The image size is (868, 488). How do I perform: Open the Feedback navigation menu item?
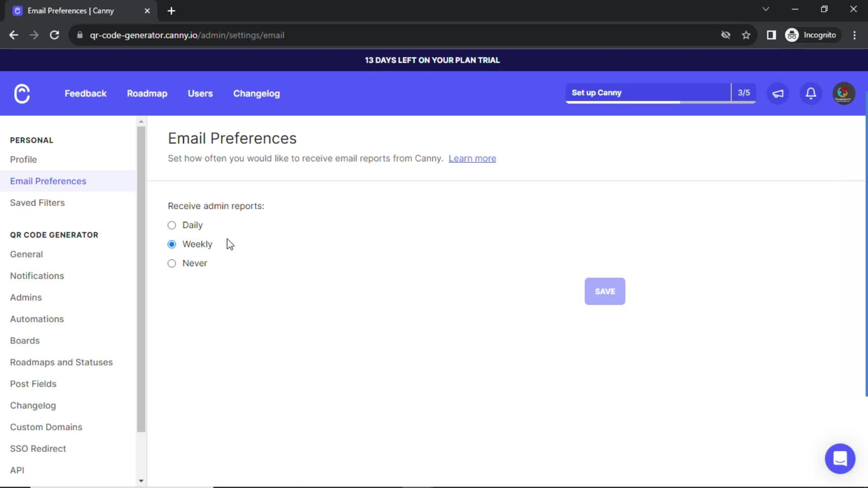(85, 94)
